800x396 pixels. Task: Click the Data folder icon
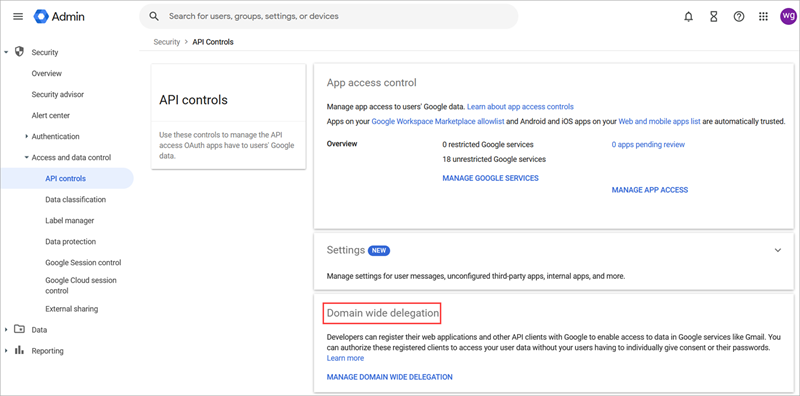[x=19, y=329]
